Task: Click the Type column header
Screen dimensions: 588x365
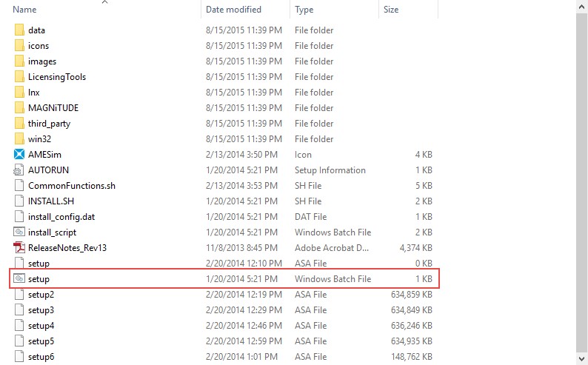Action: [x=304, y=10]
